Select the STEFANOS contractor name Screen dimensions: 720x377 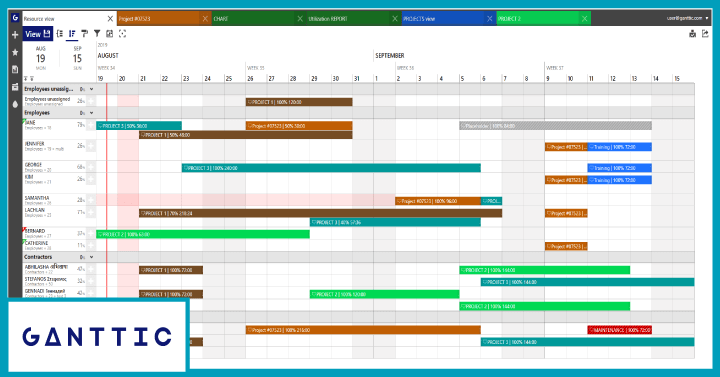click(x=45, y=279)
